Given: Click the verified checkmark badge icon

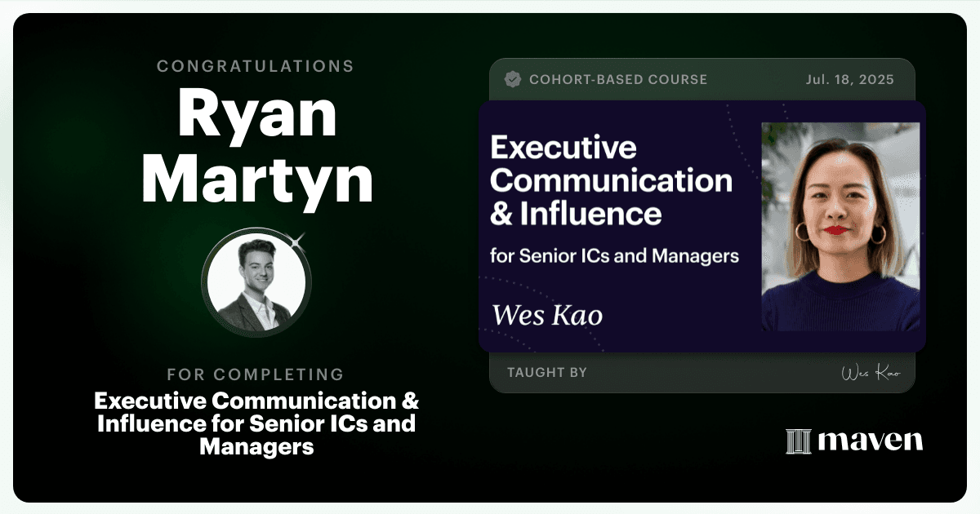Looking at the screenshot, I should [x=513, y=79].
